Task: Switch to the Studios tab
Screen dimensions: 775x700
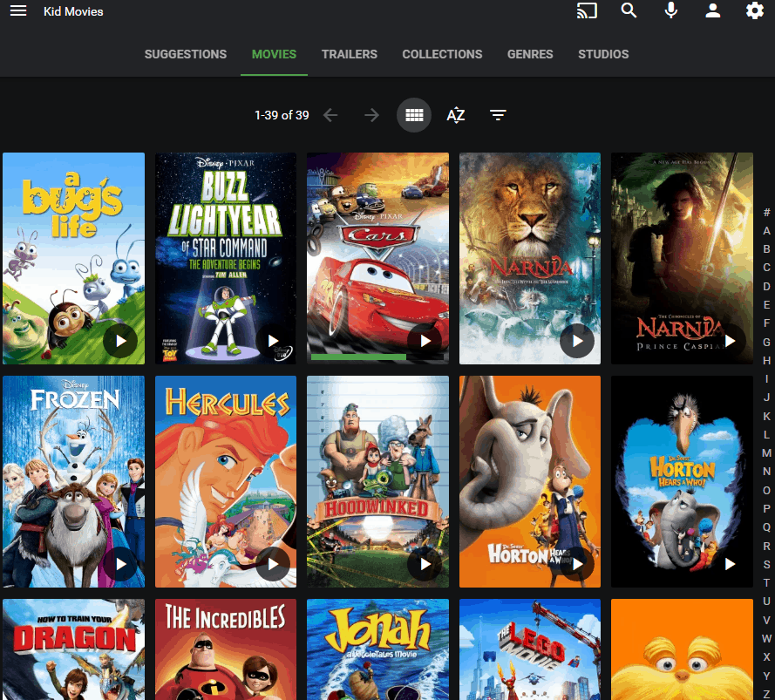Action: click(x=603, y=54)
